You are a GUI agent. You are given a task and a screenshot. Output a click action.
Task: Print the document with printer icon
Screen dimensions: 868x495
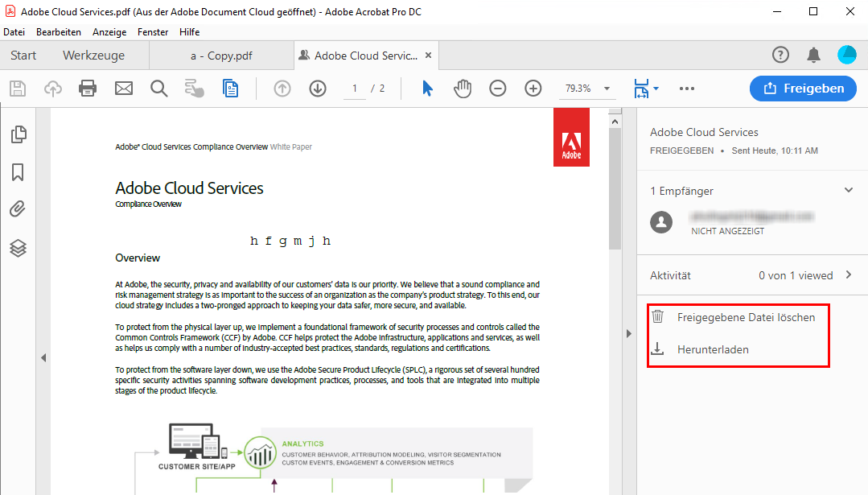pos(88,89)
